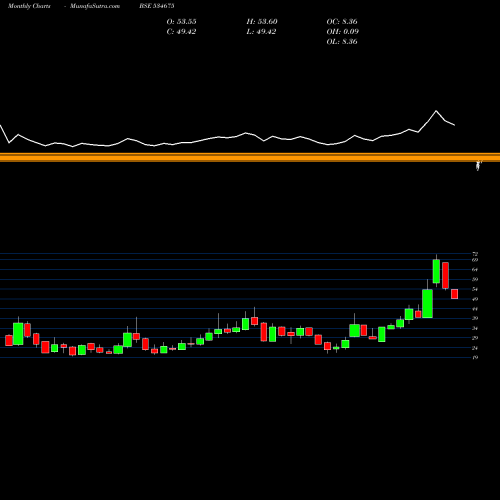Click the green candle peaking near 69

coord(436,271)
